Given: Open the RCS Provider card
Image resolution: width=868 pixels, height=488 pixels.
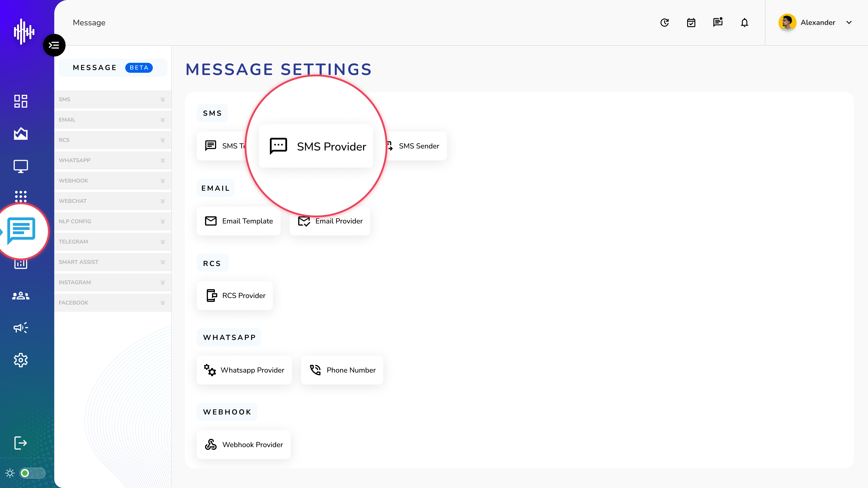Looking at the screenshot, I should click(x=235, y=295).
